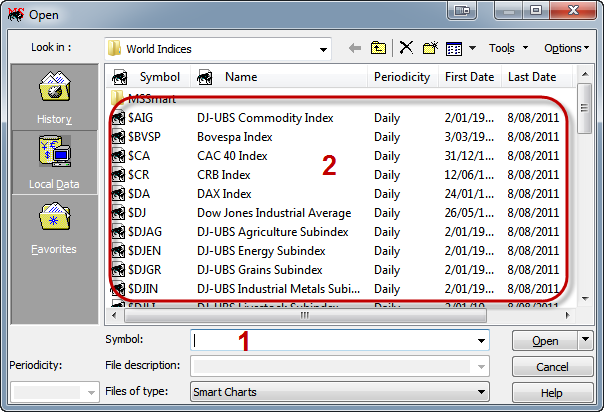Click the View Menu grid icon
The width and height of the screenshot is (604, 412).
[458, 48]
